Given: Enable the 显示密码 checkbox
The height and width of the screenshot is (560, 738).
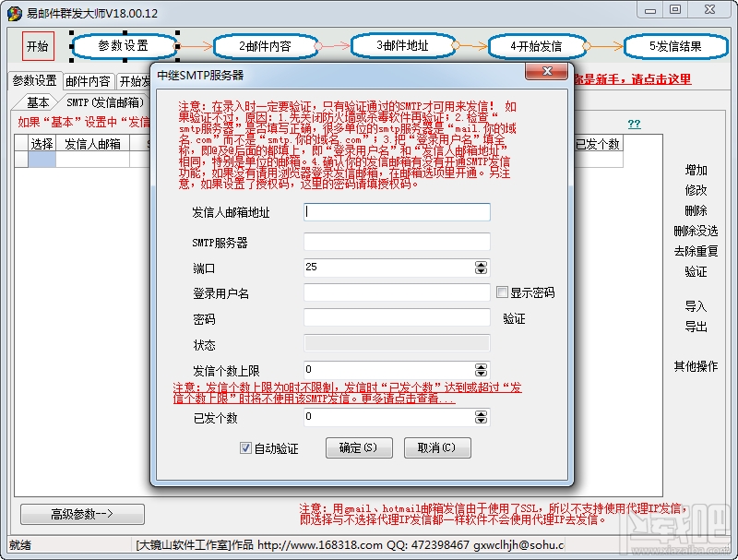Looking at the screenshot, I should click(502, 292).
